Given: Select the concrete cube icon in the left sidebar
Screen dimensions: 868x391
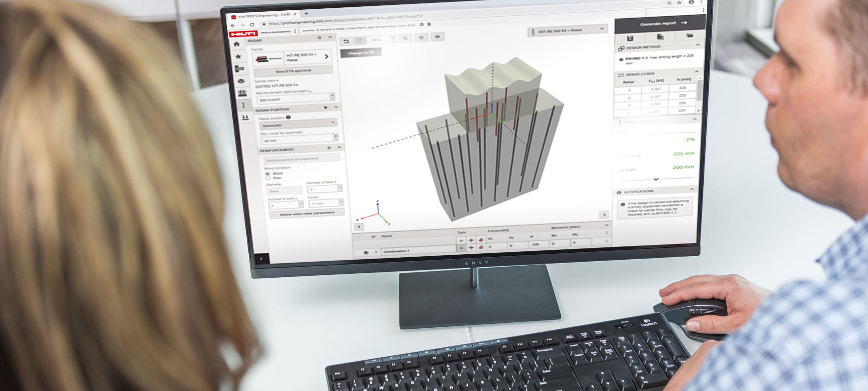Looking at the screenshot, I should (241, 81).
